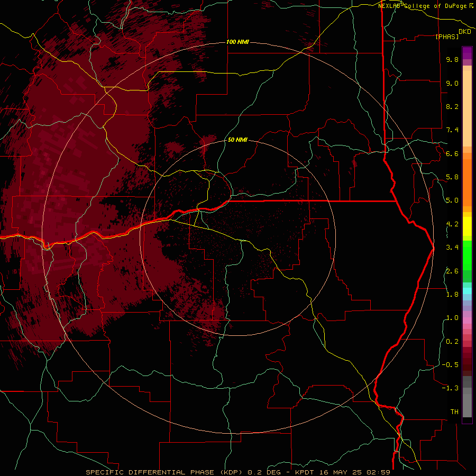
Task: Click the TH label at legend bottom
Action: [x=454, y=412]
